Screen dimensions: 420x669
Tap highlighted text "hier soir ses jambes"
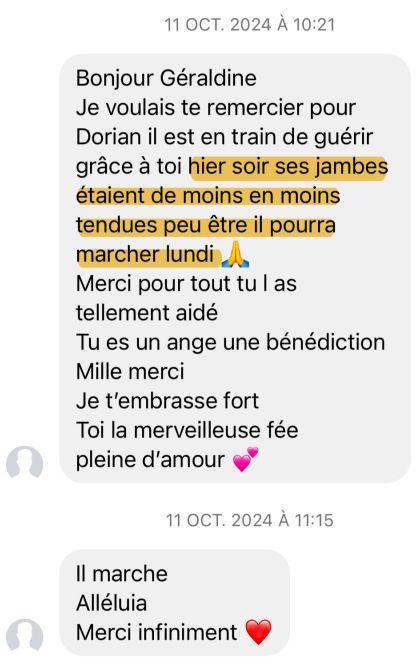tap(289, 166)
